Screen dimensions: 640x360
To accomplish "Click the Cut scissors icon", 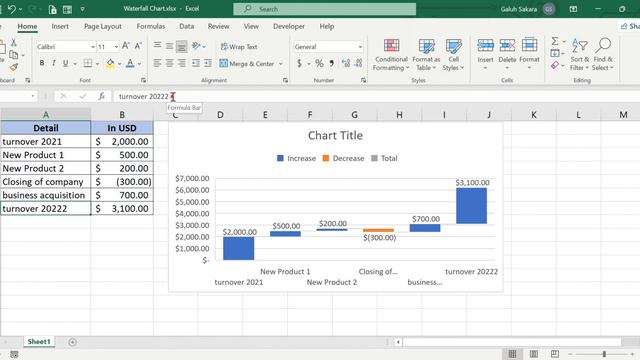I will point(13,42).
